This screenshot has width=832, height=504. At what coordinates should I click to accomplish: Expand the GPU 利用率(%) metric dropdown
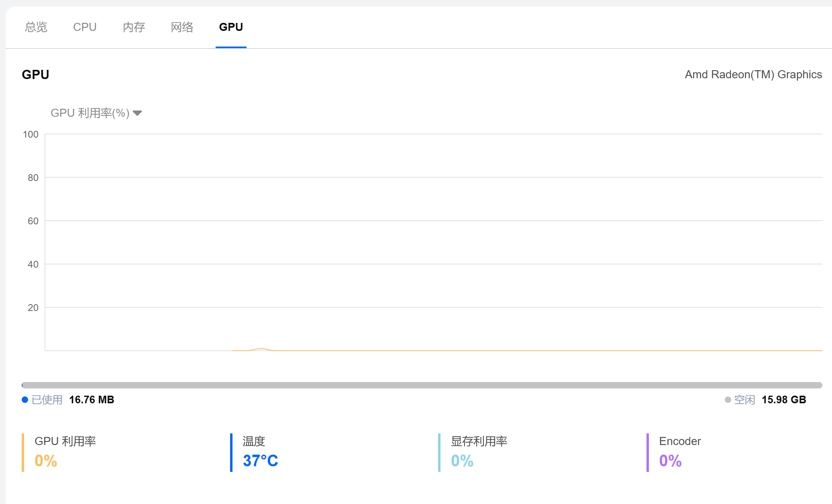point(90,113)
